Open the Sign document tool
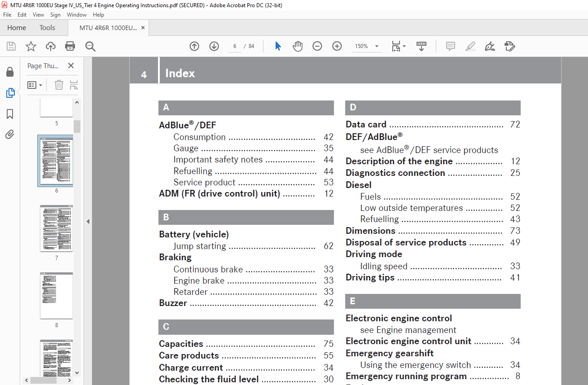 (490, 46)
